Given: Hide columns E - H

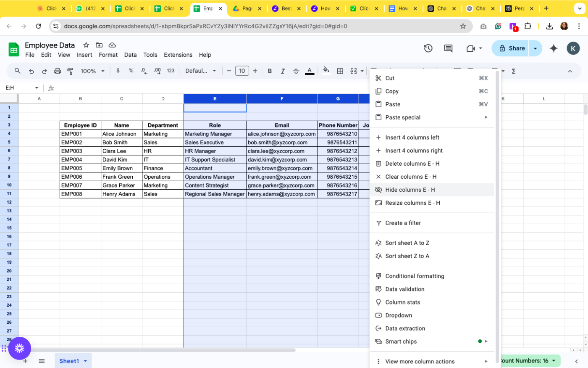Looking at the screenshot, I should click(410, 190).
